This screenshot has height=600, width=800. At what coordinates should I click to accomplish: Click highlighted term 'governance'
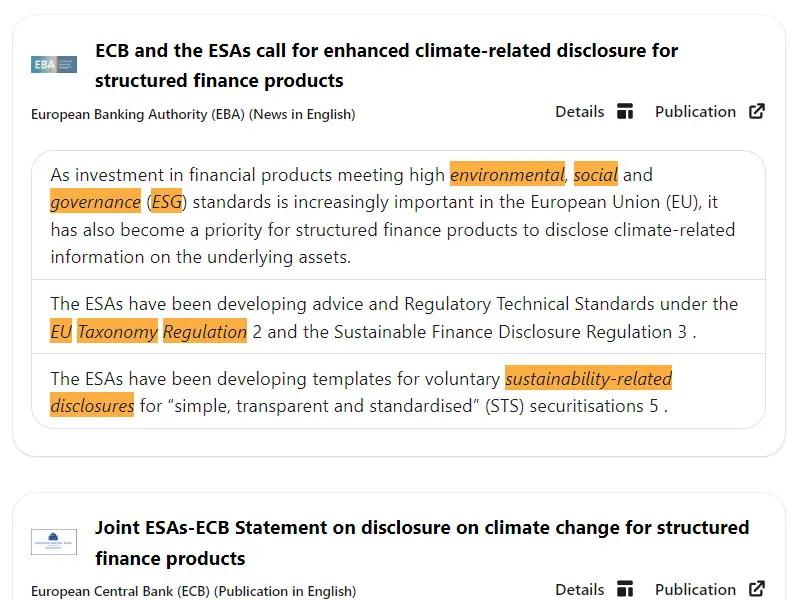(95, 202)
